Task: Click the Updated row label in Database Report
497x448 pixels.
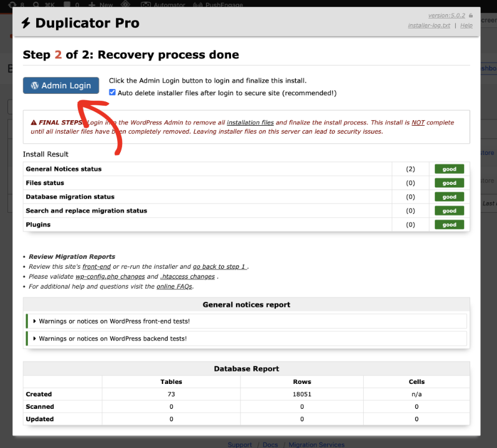Action: pyautogui.click(x=40, y=419)
